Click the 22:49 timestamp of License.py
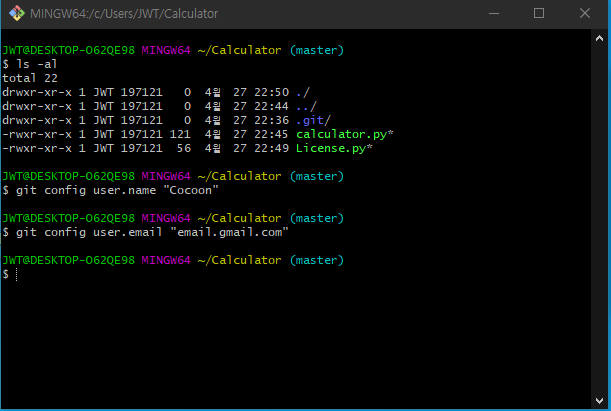Image resolution: width=611 pixels, height=411 pixels. point(271,148)
